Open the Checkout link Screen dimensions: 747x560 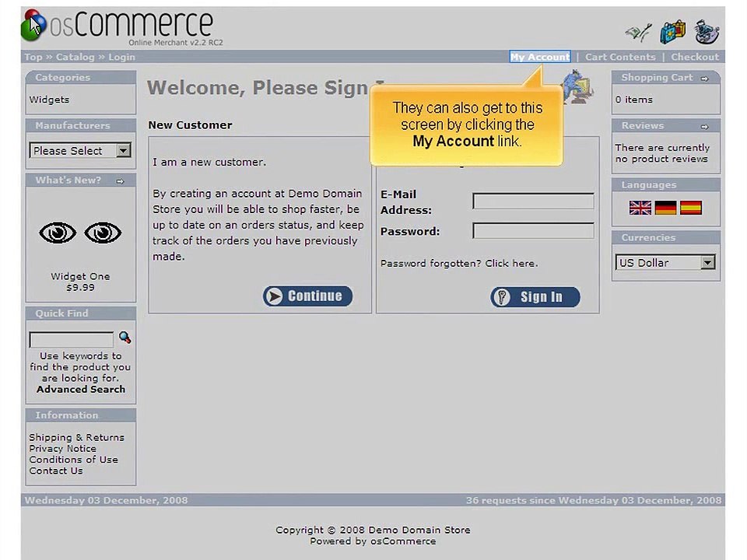tap(695, 57)
